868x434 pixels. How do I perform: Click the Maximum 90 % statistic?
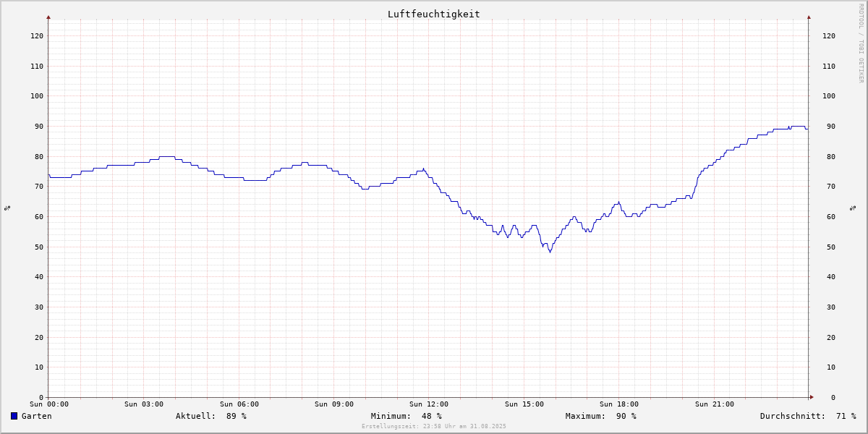click(x=600, y=416)
